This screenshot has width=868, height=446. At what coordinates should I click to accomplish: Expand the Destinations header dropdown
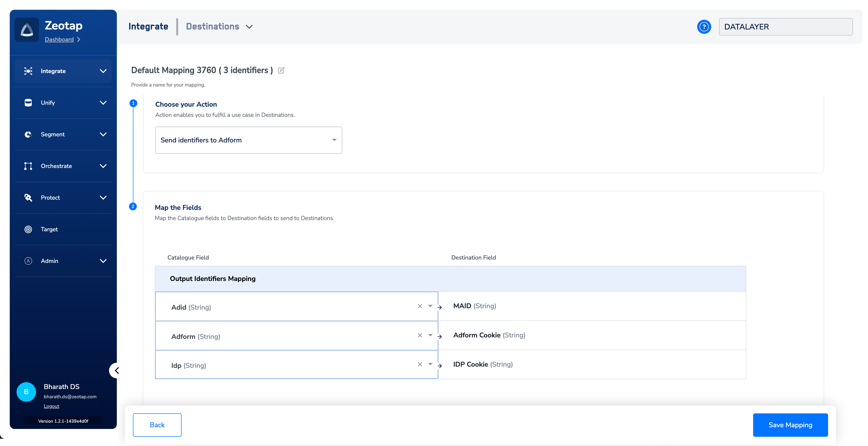coord(249,27)
